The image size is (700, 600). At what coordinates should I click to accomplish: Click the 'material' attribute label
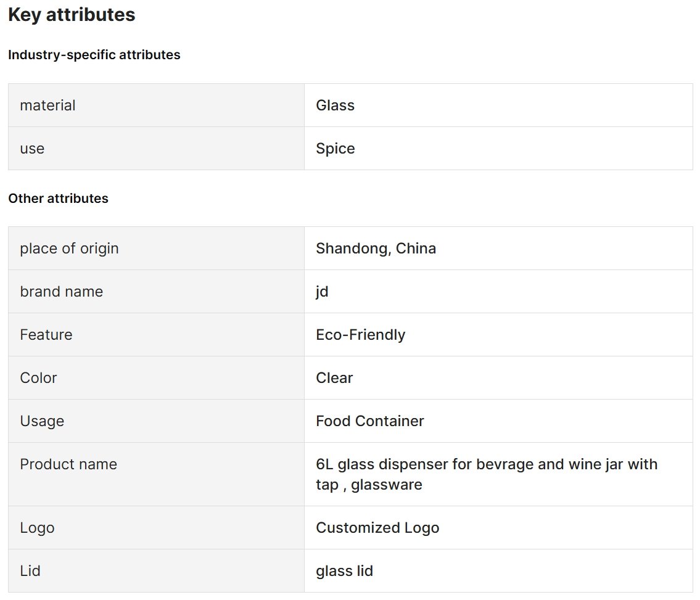point(47,105)
